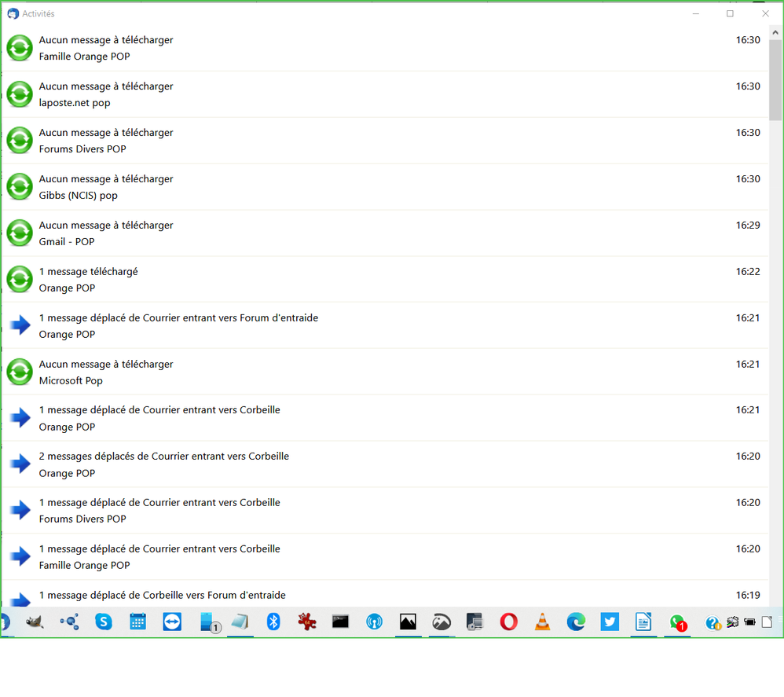Click the 16:22 timestamp
784x697 pixels.
748,272
